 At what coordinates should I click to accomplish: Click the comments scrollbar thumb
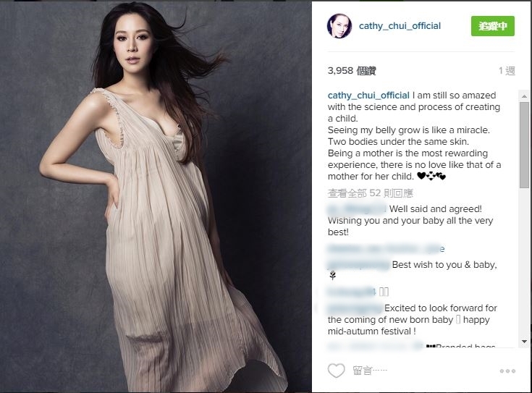point(524,145)
